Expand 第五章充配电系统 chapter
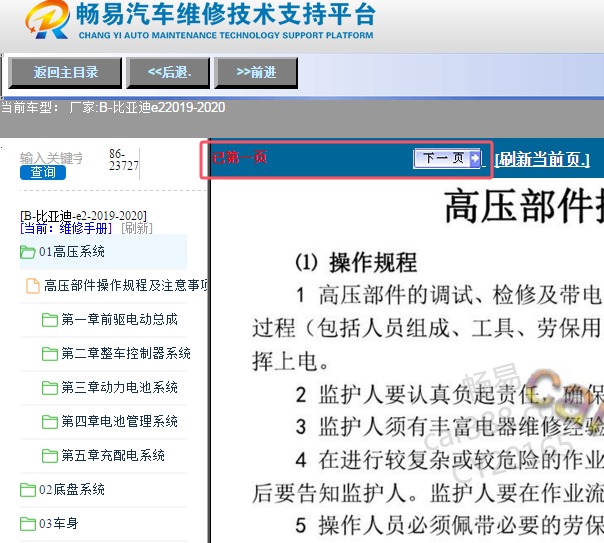Image resolution: width=604 pixels, height=543 pixels. click(112, 455)
